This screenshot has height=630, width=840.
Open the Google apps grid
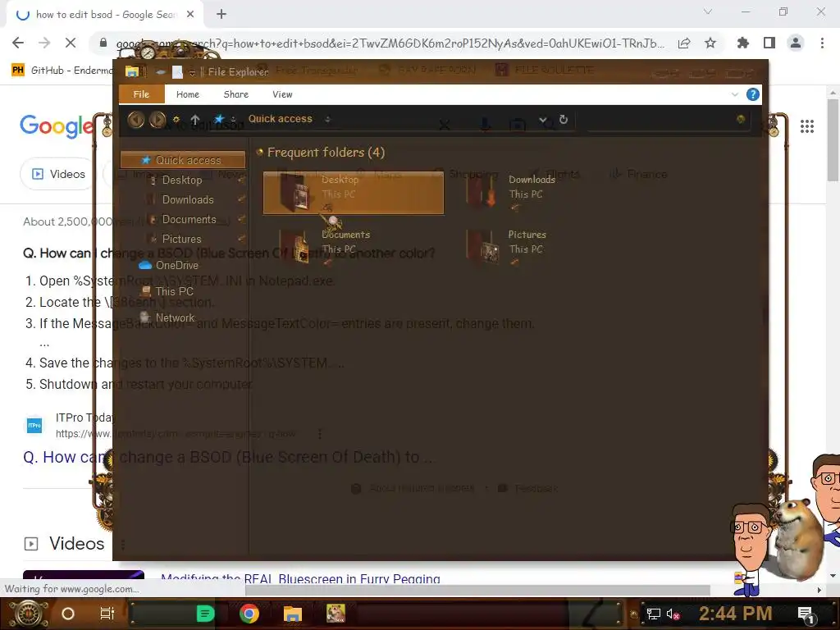pos(807,126)
